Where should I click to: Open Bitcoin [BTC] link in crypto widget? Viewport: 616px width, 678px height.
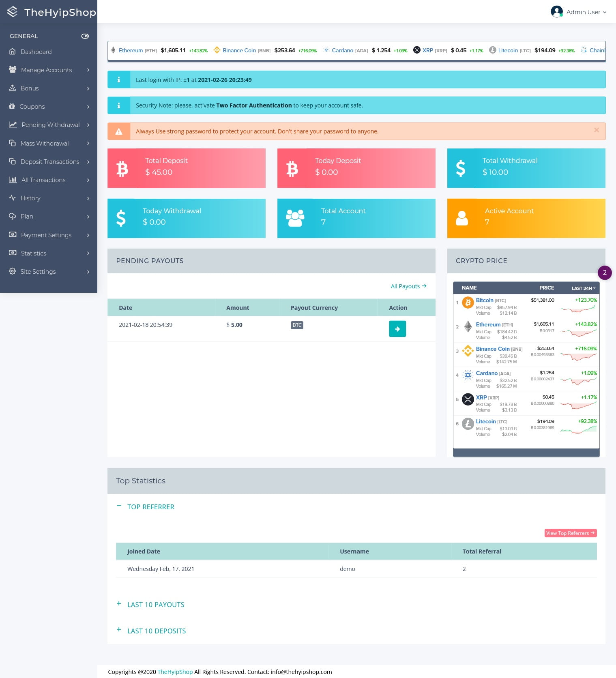pos(491,300)
